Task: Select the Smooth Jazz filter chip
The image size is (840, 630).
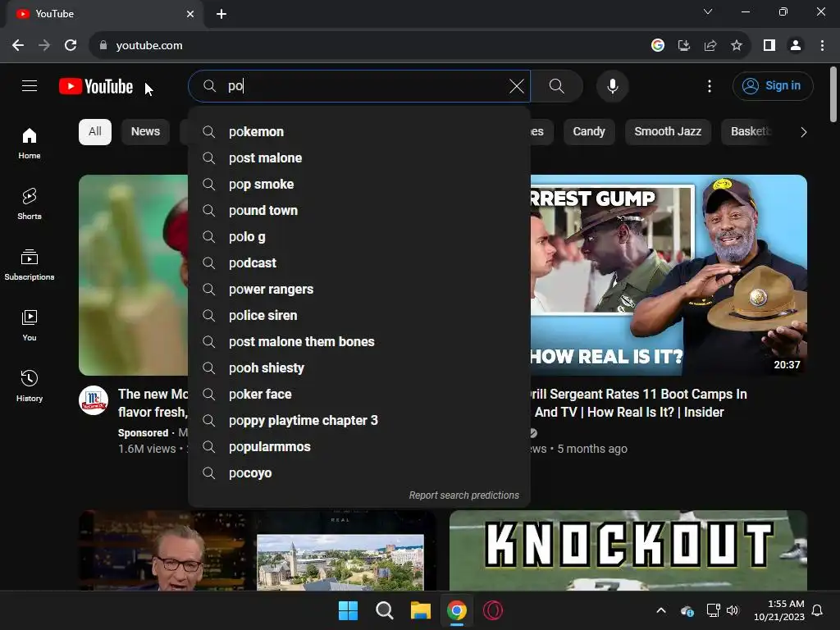Action: tap(668, 132)
